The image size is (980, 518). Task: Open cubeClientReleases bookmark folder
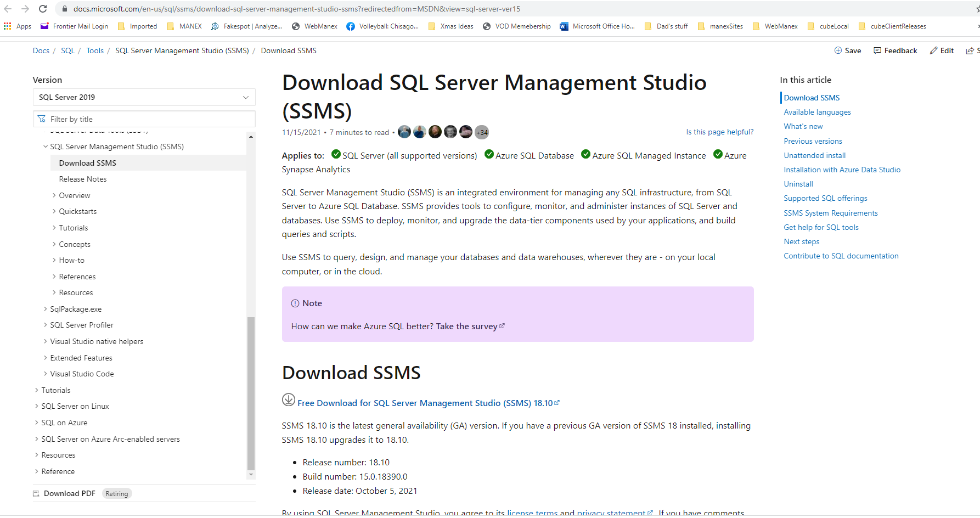coord(892,26)
